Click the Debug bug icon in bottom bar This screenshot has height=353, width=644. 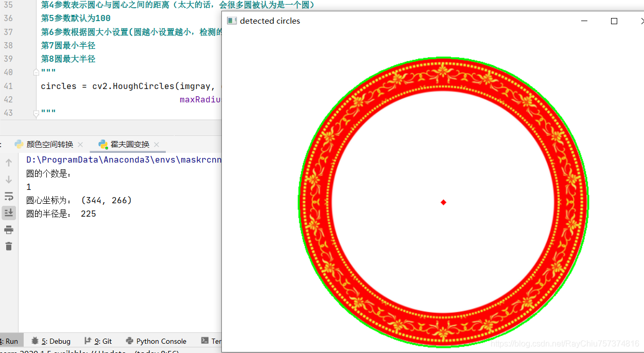tap(35, 341)
